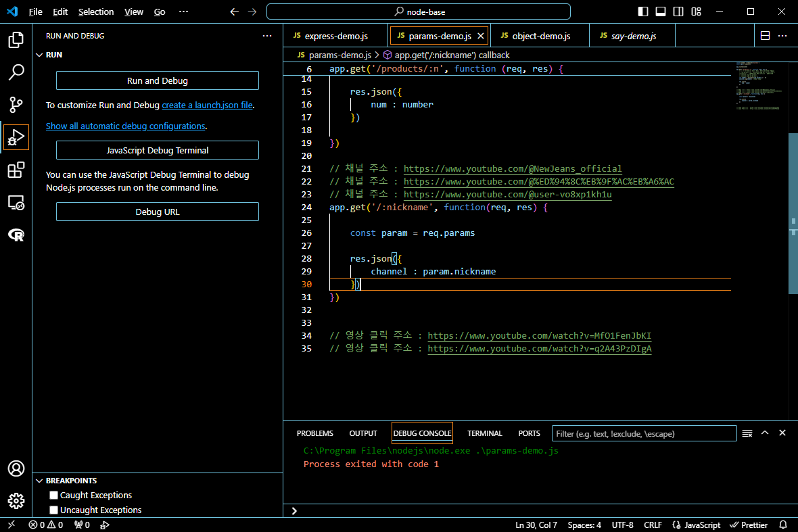Enable Uncaught Exceptions breakpoint
Screen dimensions: 798x532
[53, 510]
